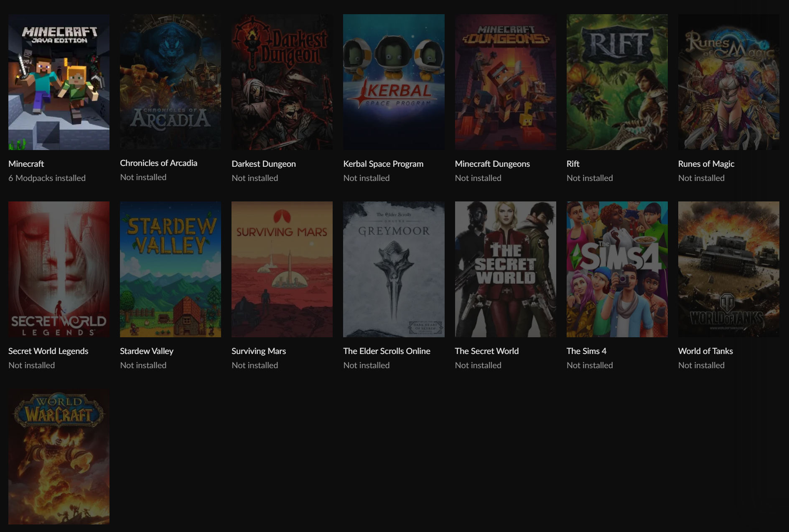The image size is (789, 532).
Task: Click "Not installed" under The Secret World
Action: [x=478, y=365]
